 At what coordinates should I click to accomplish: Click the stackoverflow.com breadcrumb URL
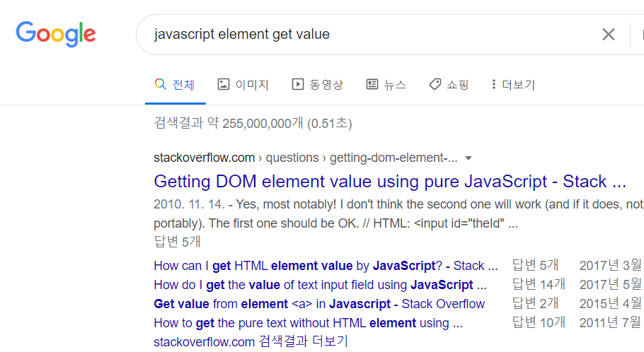306,158
